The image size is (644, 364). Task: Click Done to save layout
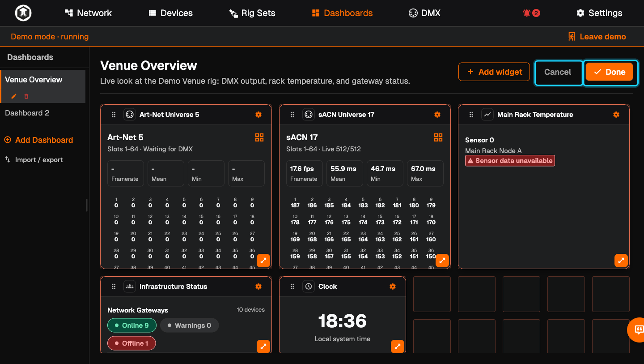tap(609, 72)
